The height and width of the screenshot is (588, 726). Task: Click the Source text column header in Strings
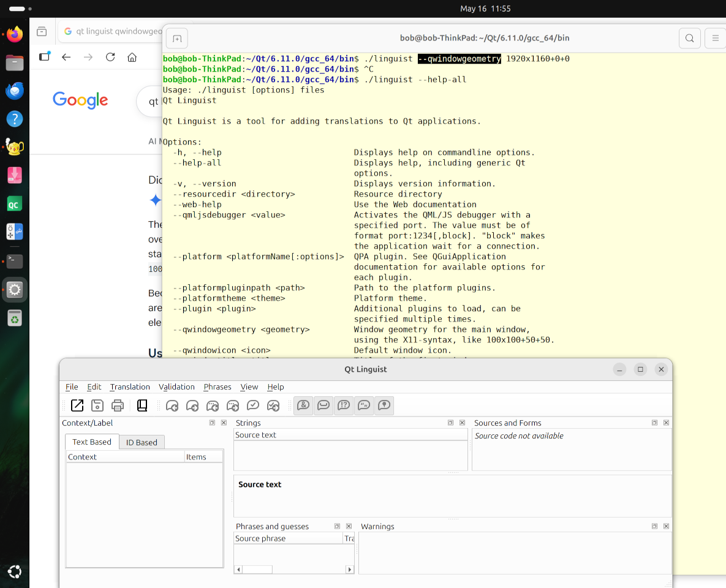350,435
